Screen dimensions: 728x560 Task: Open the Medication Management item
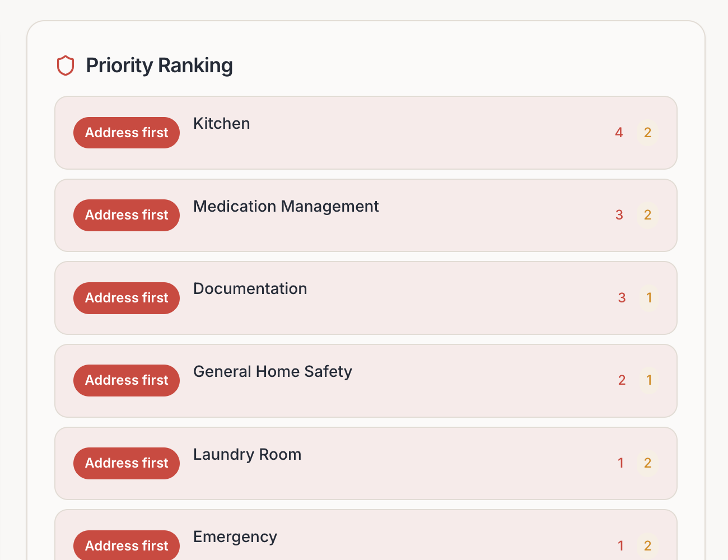click(x=286, y=207)
